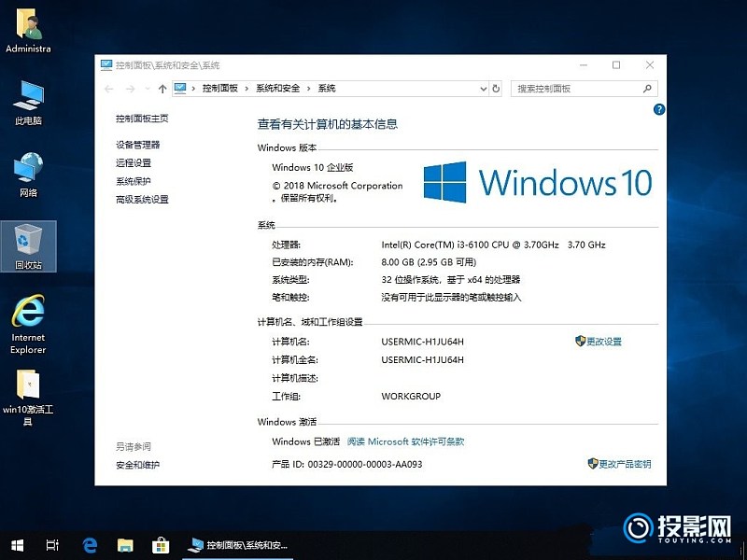Click the 查看有关计算机的基本信息 heading
Screen dimensions: 747x560
[x=328, y=124]
